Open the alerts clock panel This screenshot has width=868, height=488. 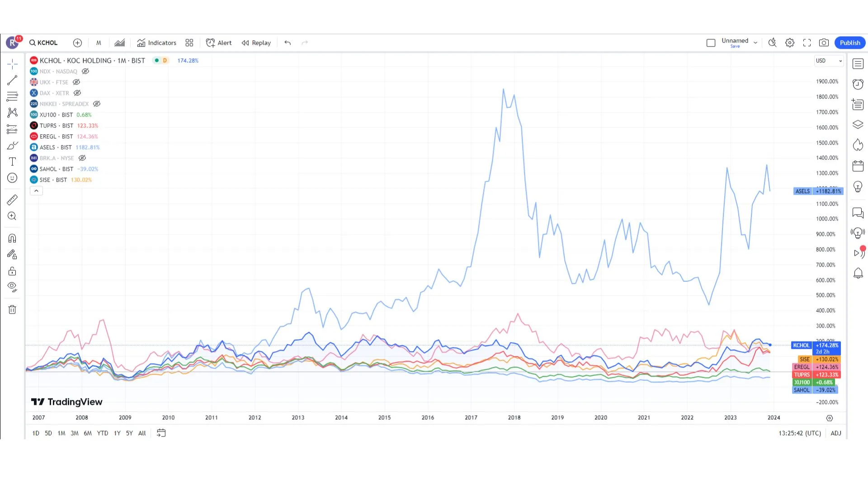(x=858, y=84)
